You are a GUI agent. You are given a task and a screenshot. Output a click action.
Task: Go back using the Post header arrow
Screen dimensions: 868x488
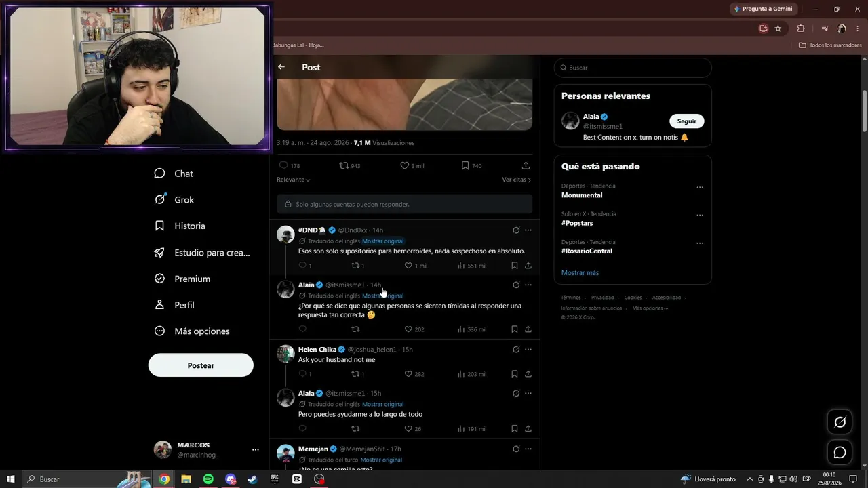pyautogui.click(x=281, y=67)
